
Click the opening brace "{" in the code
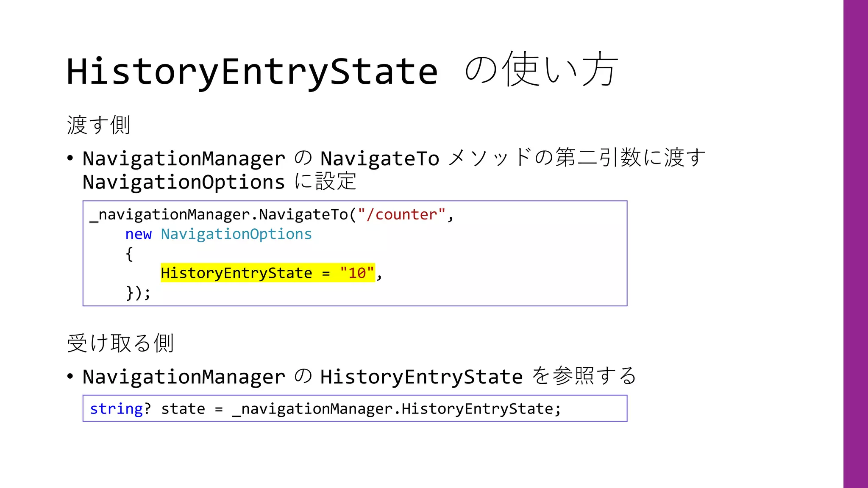pyautogui.click(x=129, y=254)
